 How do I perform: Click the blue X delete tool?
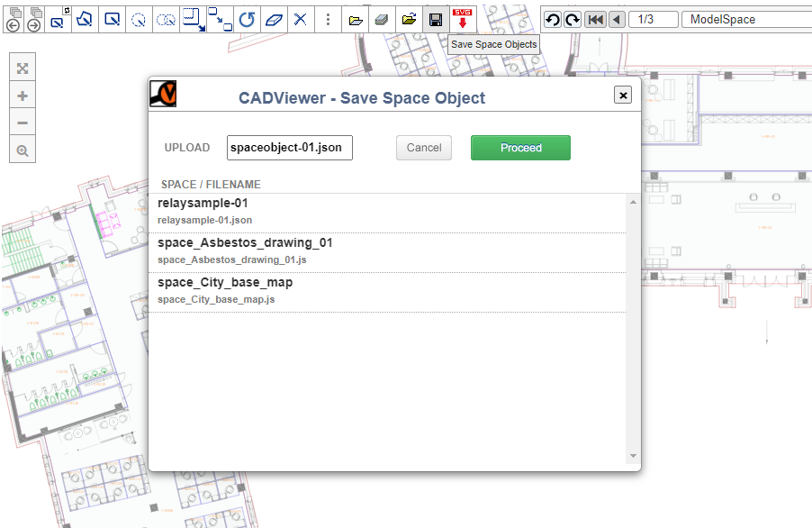[x=301, y=20]
